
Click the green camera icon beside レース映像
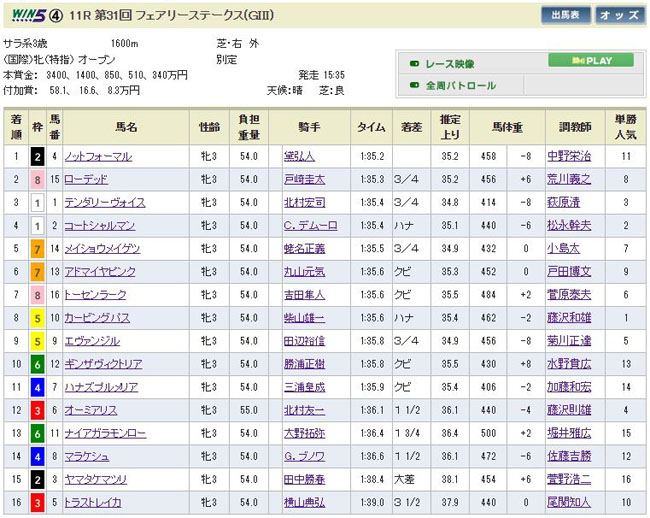pyautogui.click(x=414, y=64)
